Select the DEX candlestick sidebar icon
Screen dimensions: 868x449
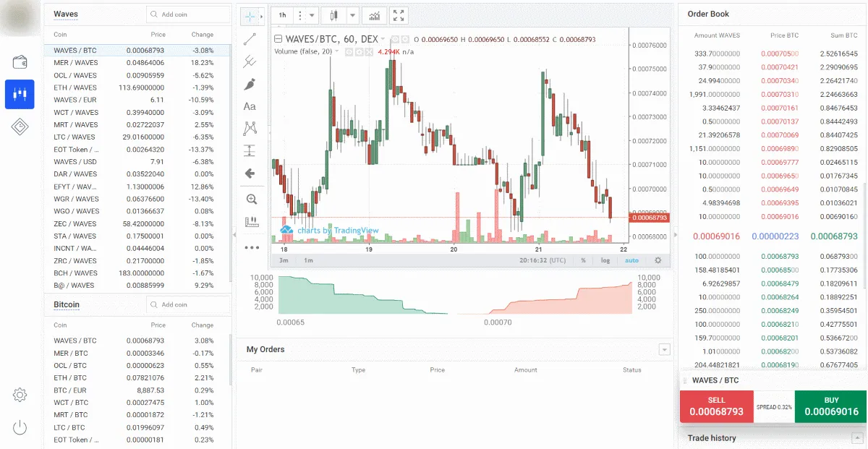20,95
